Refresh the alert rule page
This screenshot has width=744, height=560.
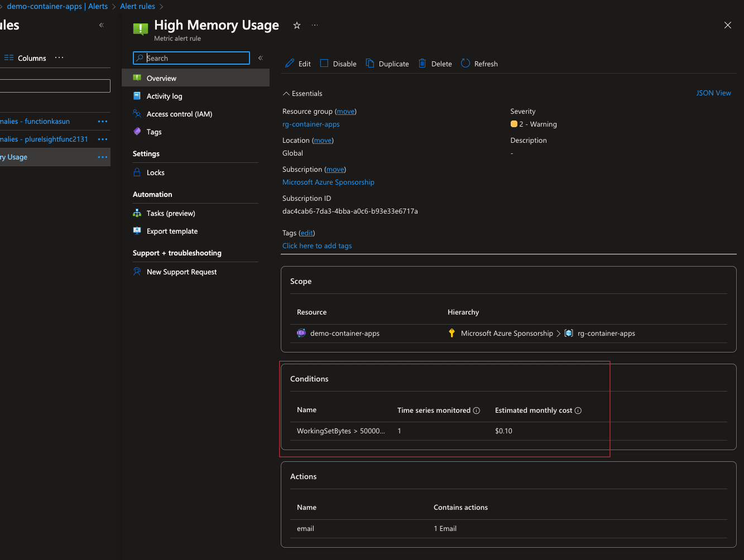point(465,63)
